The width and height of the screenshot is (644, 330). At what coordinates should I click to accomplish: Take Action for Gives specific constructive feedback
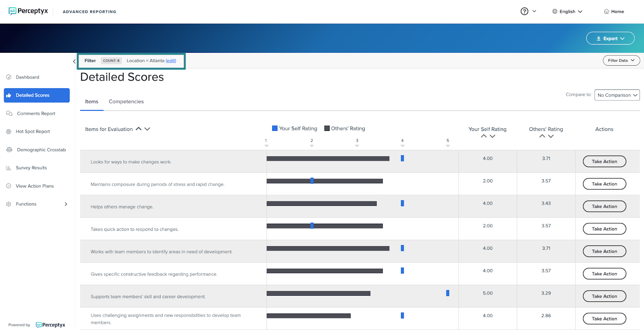tap(605, 274)
